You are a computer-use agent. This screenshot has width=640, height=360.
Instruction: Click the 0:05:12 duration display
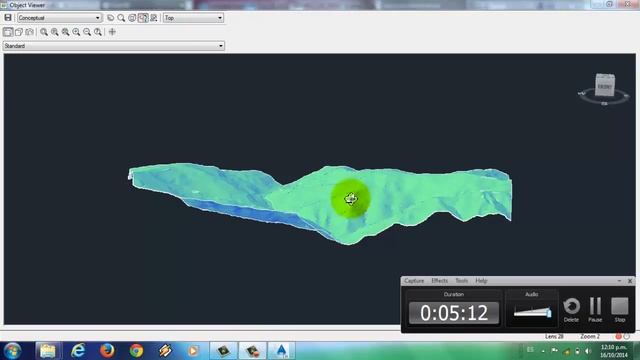coord(454,313)
